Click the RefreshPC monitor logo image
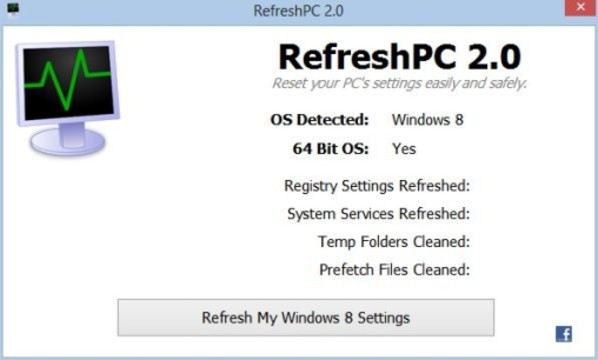This screenshot has width=598, height=360. tap(68, 99)
